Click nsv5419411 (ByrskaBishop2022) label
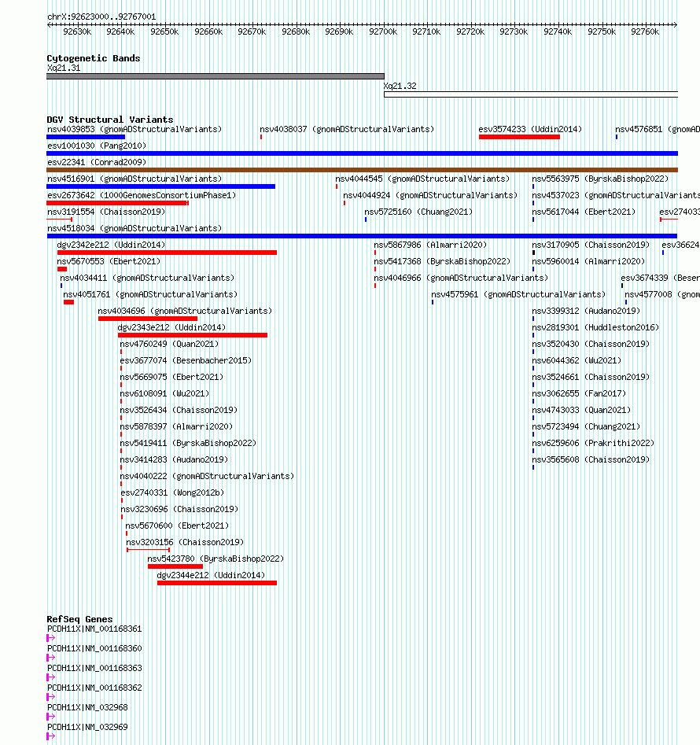Screen dimensions: 700x745 pyautogui.click(x=188, y=443)
